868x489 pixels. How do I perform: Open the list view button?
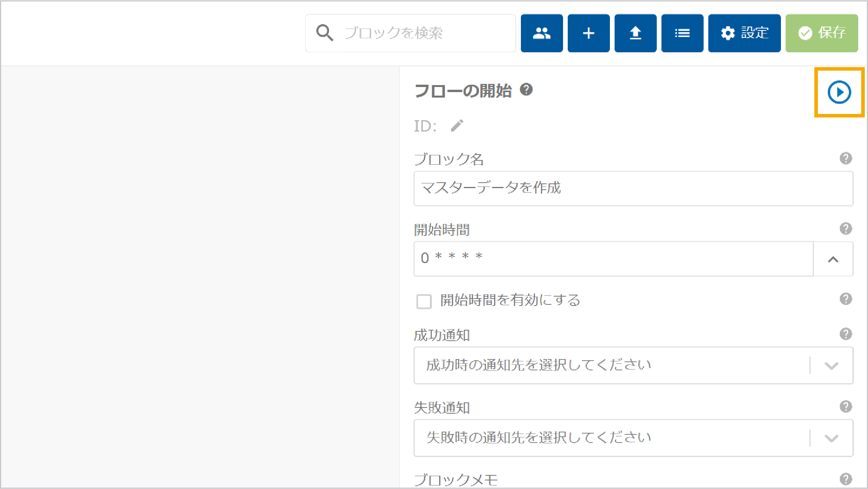[682, 33]
